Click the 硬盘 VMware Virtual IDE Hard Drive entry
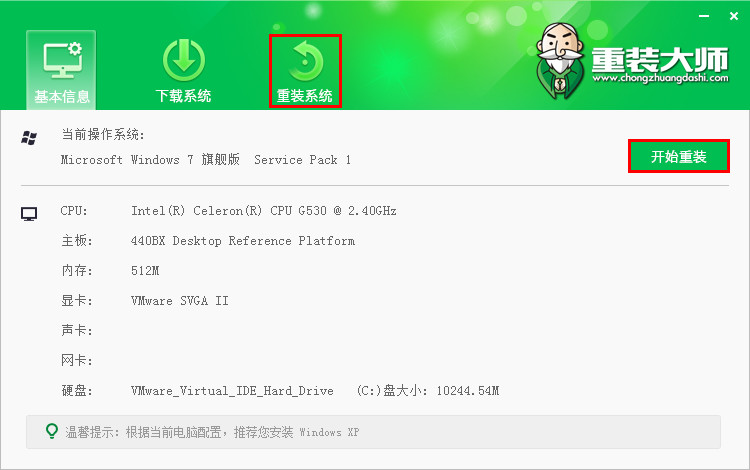Viewport: 750px width, 470px height. tap(232, 391)
